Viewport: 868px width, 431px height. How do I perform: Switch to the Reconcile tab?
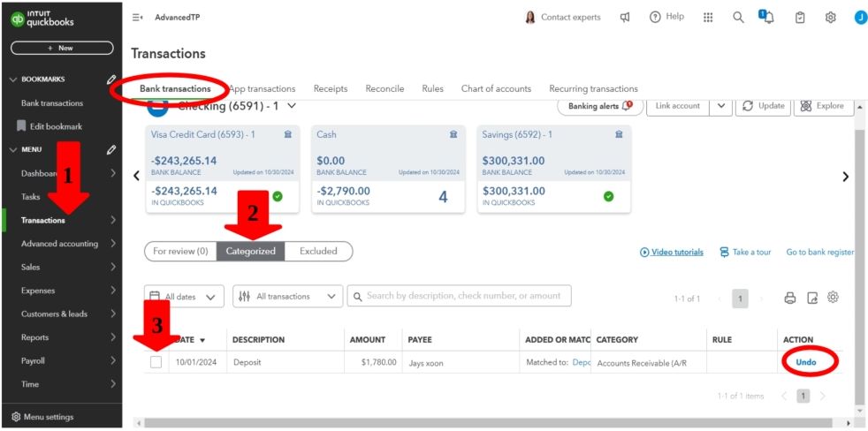click(x=385, y=88)
